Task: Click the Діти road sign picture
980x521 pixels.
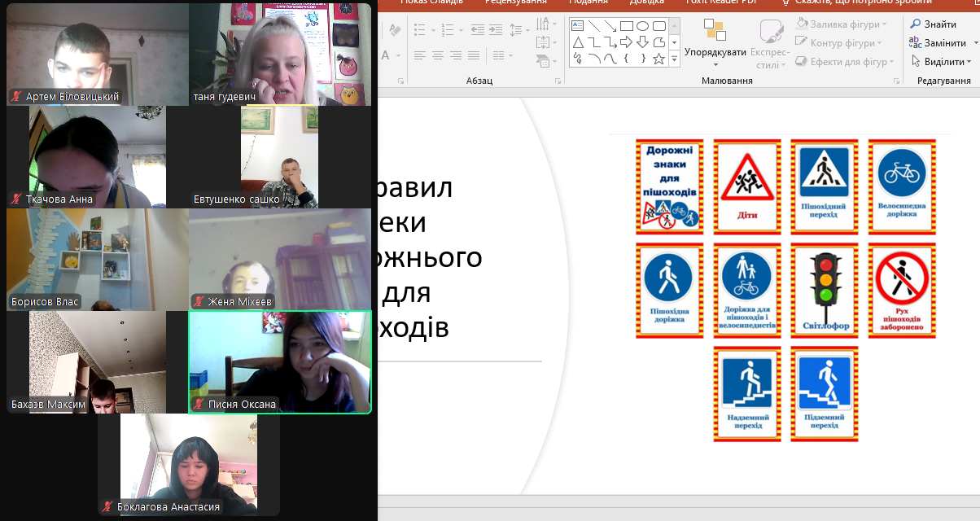Action: [x=748, y=186]
